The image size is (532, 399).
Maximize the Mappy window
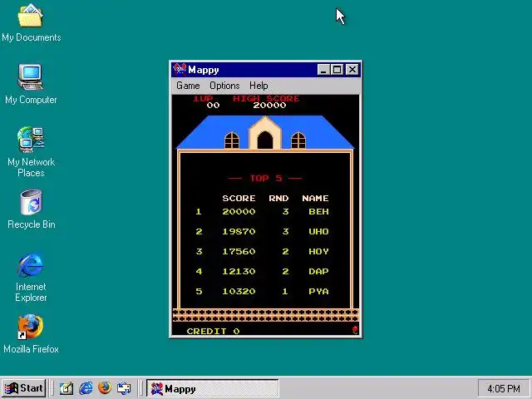point(337,70)
